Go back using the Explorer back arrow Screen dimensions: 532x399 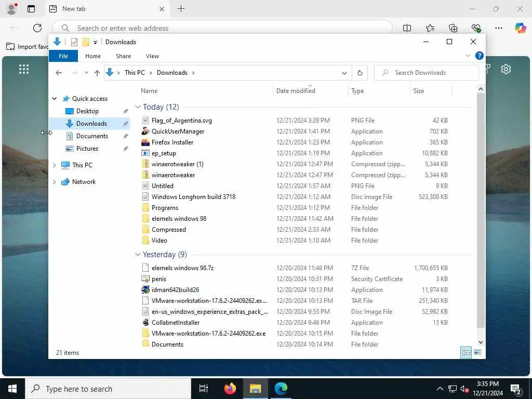tap(59, 73)
